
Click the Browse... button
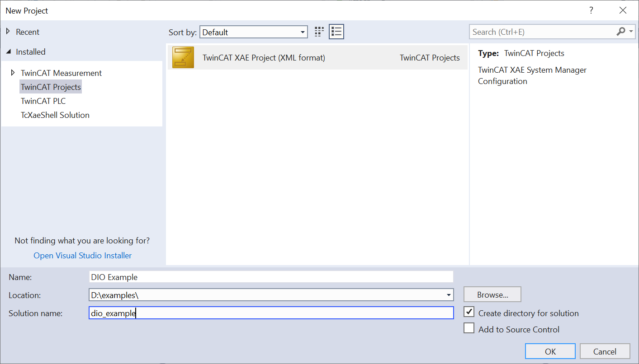tap(492, 294)
